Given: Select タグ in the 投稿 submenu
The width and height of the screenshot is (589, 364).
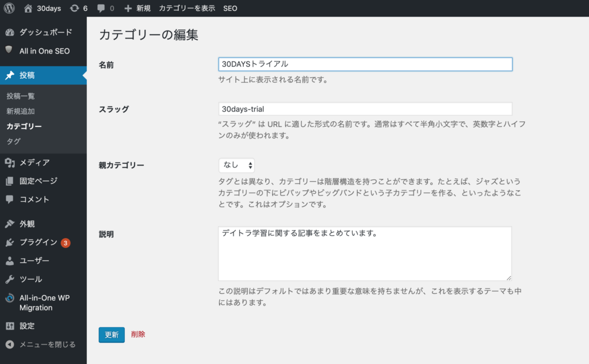Looking at the screenshot, I should click(x=14, y=141).
